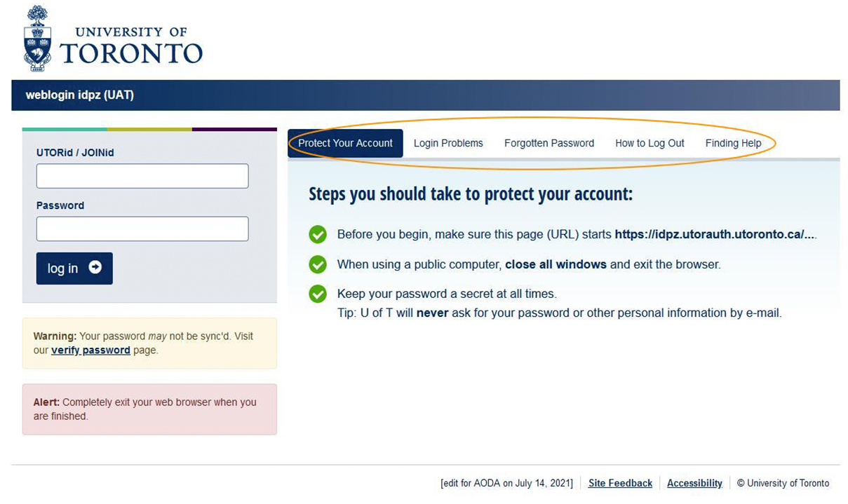Focus the UTORid / JOINid input field
The width and height of the screenshot is (848, 504).
pos(142,176)
